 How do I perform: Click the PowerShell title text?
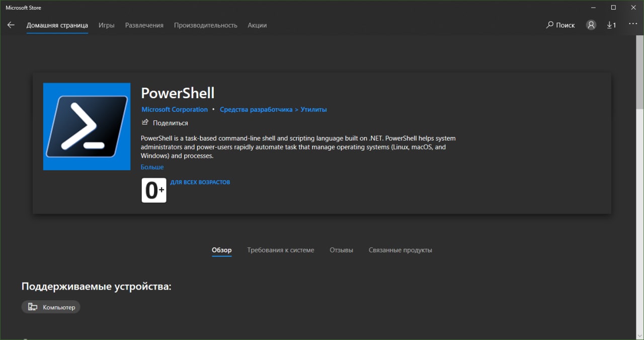coord(178,93)
